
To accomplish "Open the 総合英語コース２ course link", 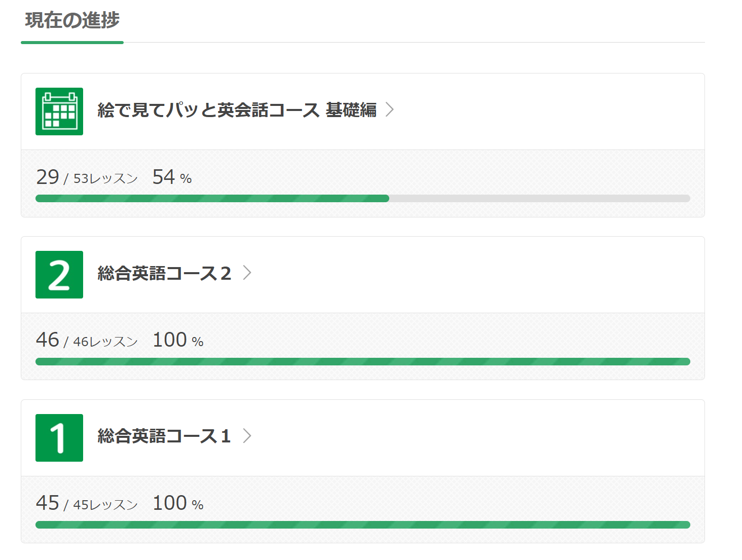I will [164, 273].
